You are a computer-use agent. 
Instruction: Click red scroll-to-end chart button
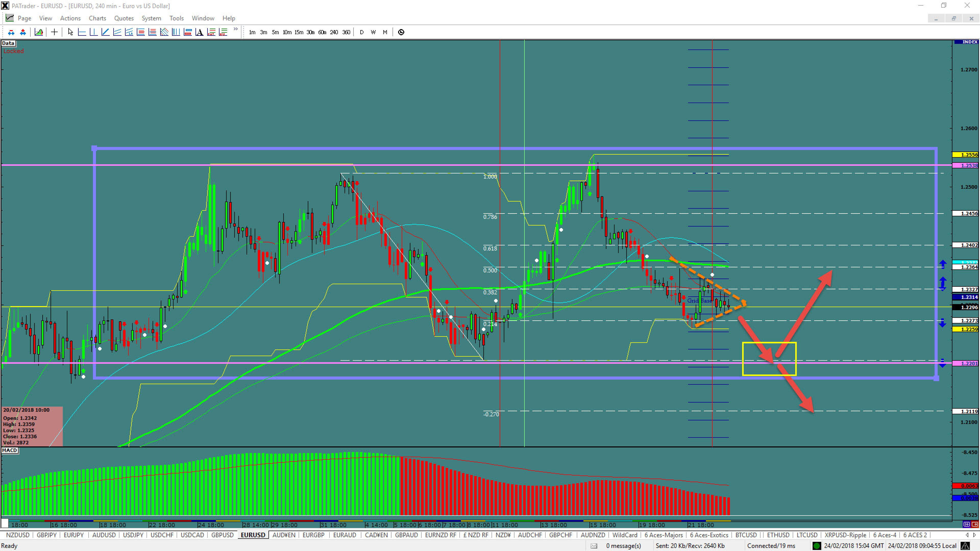pos(975,524)
